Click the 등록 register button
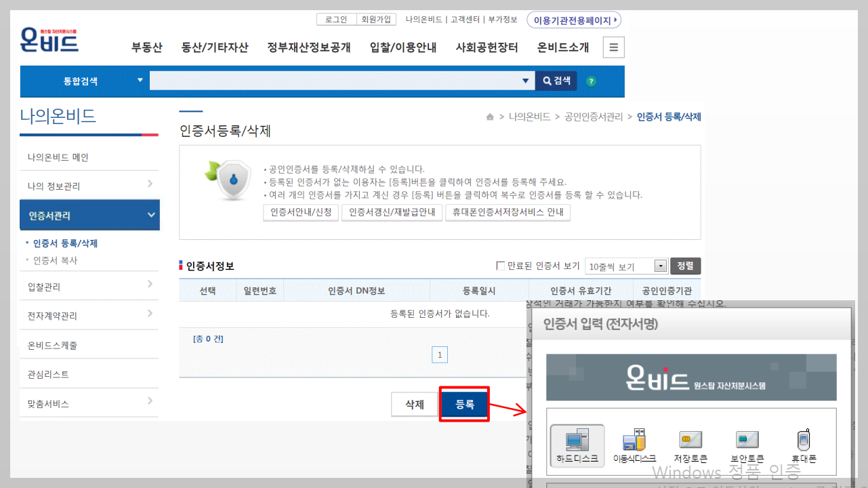Screen dimensions: 868x488 [x=464, y=405]
